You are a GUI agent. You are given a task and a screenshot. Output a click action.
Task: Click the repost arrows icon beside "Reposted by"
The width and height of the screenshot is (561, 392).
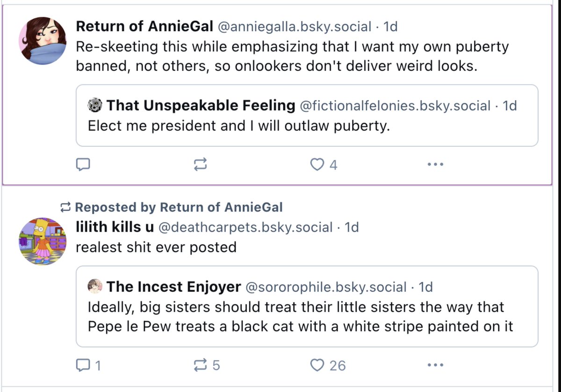(x=66, y=207)
